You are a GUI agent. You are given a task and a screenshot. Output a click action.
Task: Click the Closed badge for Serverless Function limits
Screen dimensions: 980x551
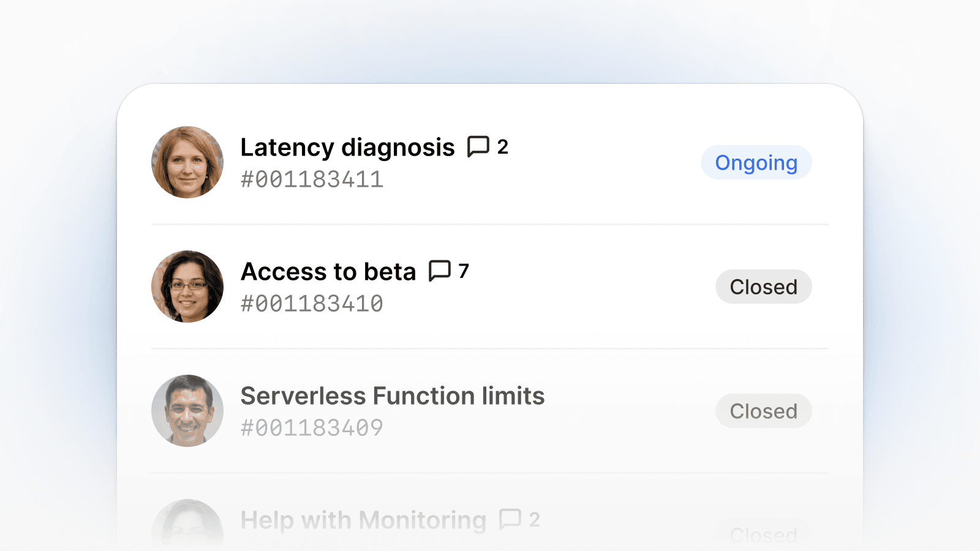[763, 411]
